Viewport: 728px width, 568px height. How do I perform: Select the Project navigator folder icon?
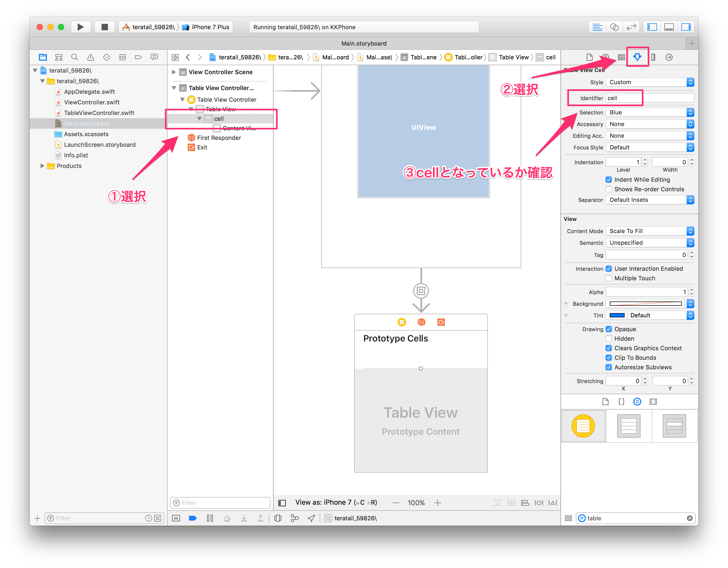[x=43, y=57]
